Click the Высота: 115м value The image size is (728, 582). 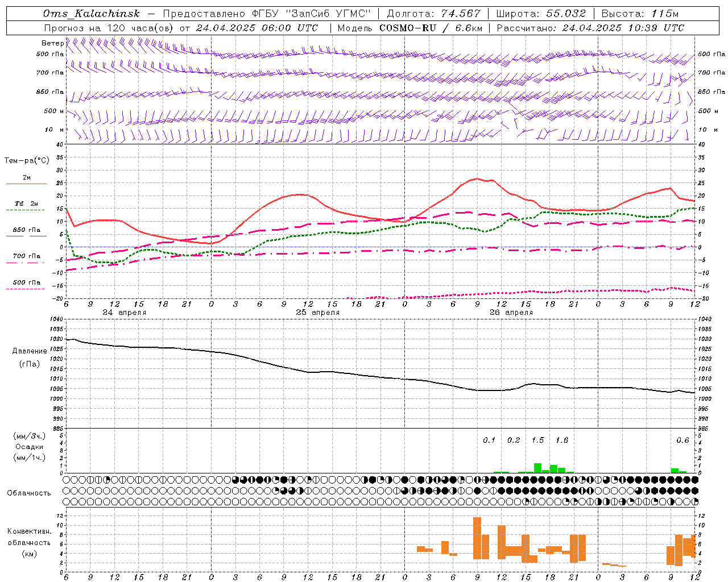tap(640, 14)
